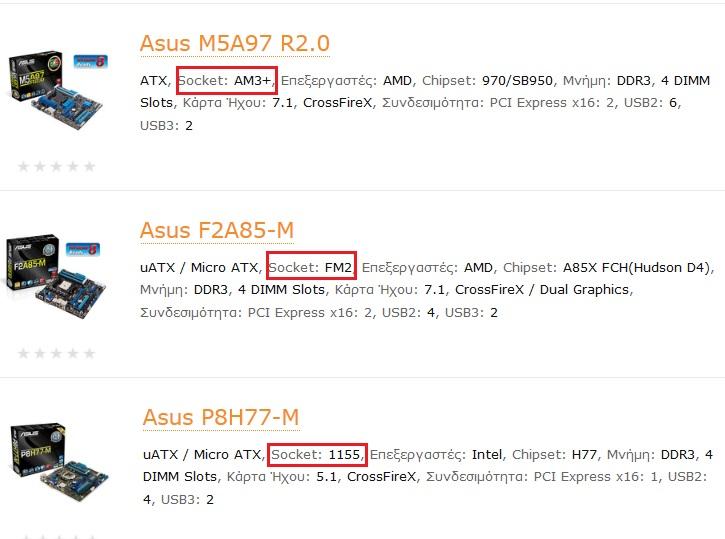Open the Asus F2A85-M product link
This screenshot has width=725, height=539.
click(x=217, y=230)
